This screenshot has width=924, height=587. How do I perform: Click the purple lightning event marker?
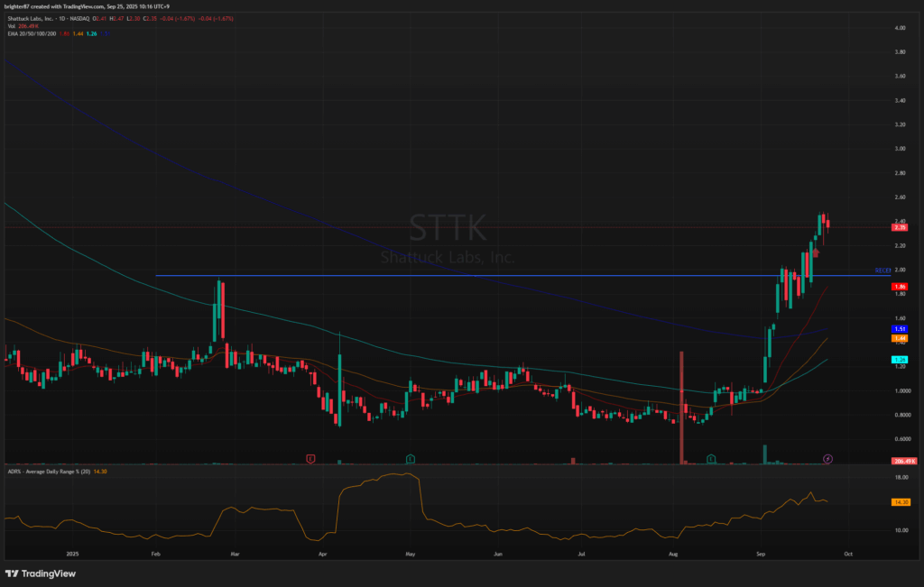pyautogui.click(x=828, y=459)
